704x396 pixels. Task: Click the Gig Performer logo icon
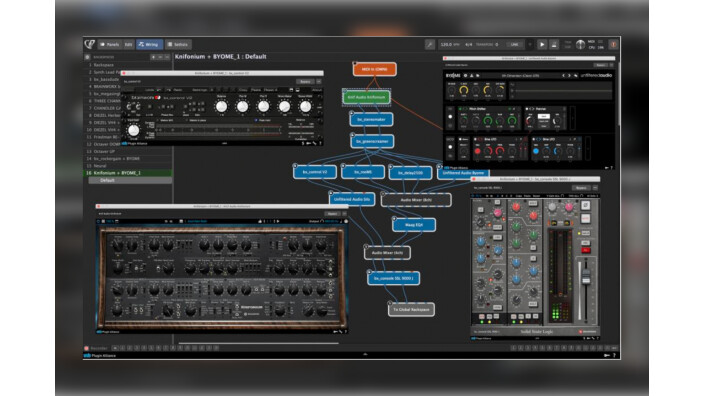click(90, 44)
